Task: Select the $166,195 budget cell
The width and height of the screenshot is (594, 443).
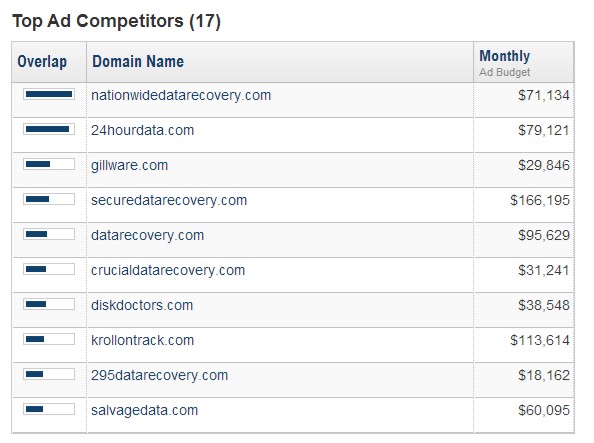Action: pos(539,200)
